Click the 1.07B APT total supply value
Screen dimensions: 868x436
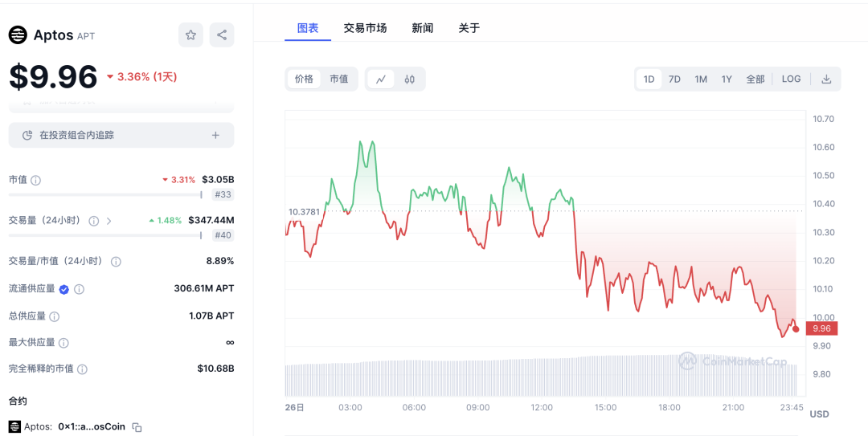coord(211,316)
